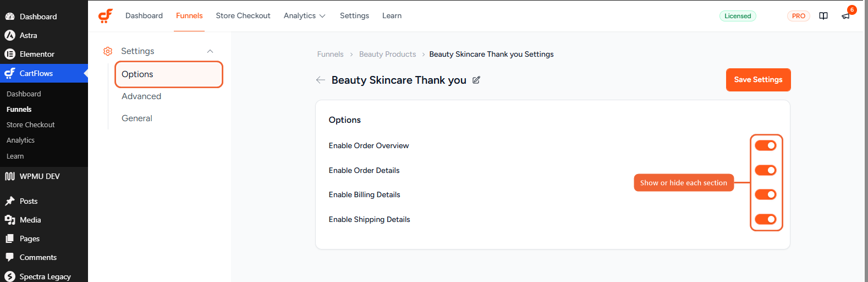Click the Settings gear icon in sidebar panel
Viewport: 868px width, 282px height.
click(x=108, y=51)
